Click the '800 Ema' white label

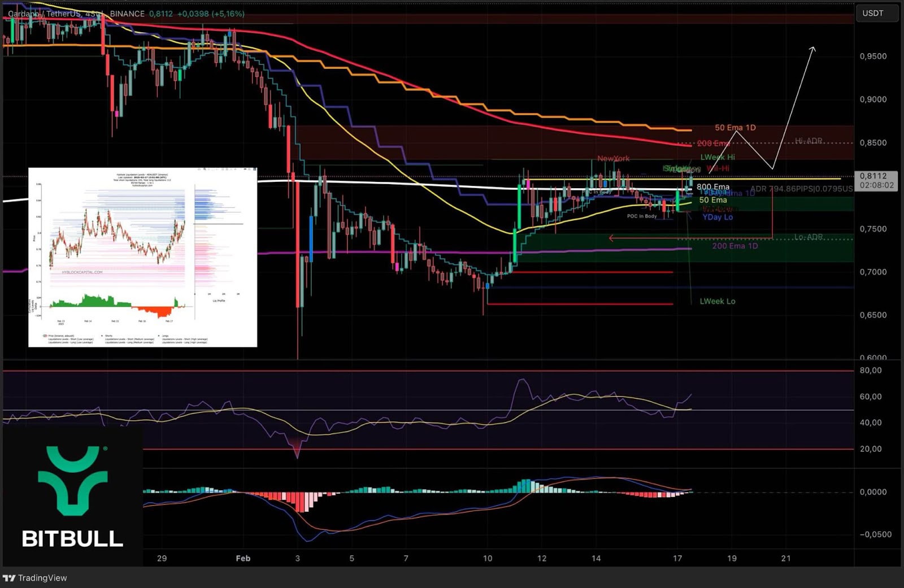713,187
